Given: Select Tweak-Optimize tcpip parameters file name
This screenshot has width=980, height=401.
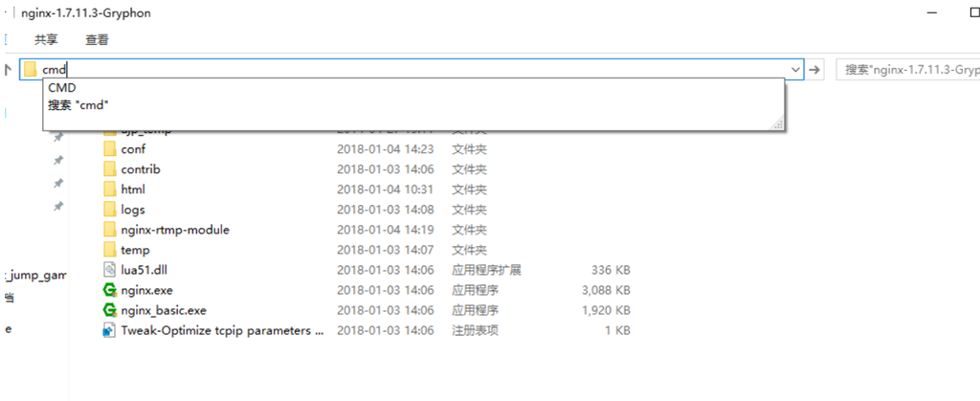Looking at the screenshot, I should (x=223, y=330).
